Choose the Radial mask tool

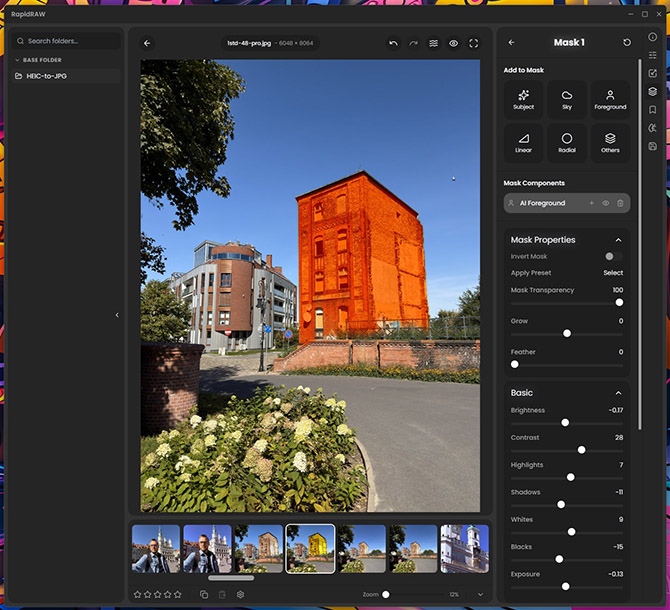coord(567,143)
